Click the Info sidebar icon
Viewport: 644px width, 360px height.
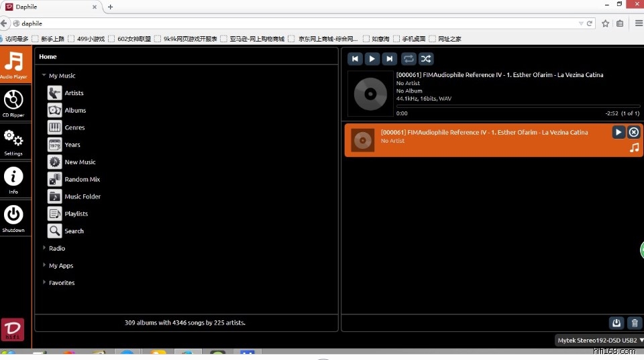[13, 178]
